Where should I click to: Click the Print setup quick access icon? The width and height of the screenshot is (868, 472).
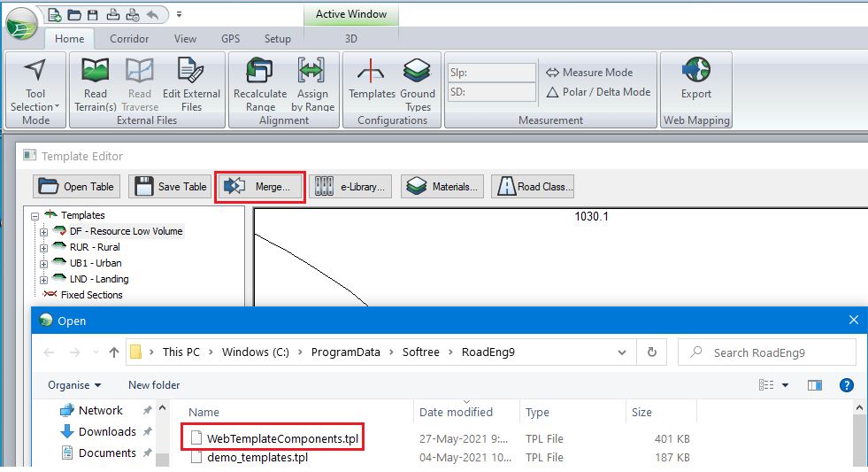pyautogui.click(x=133, y=15)
